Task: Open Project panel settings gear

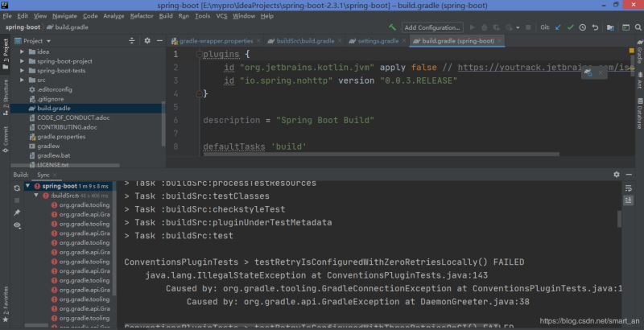Action: tap(147, 40)
